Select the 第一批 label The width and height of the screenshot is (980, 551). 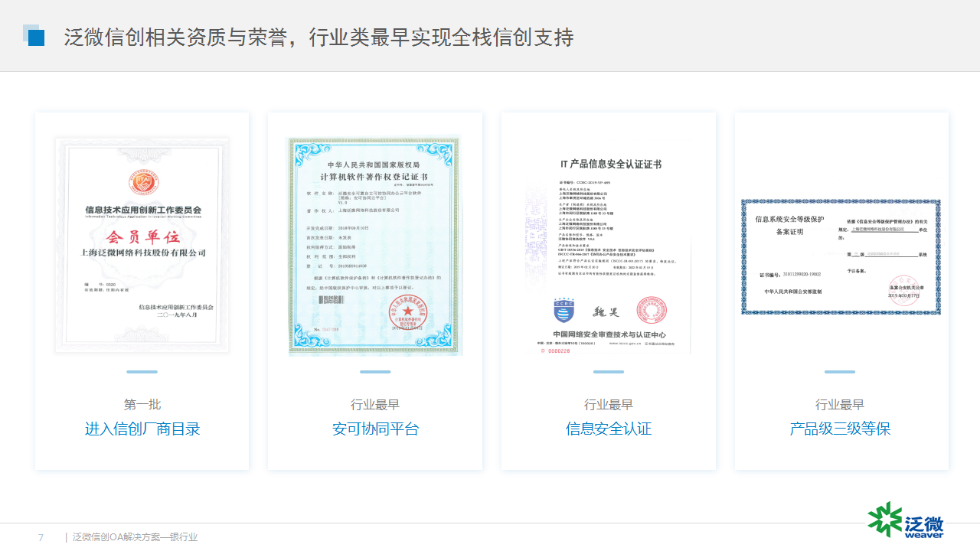tap(142, 404)
